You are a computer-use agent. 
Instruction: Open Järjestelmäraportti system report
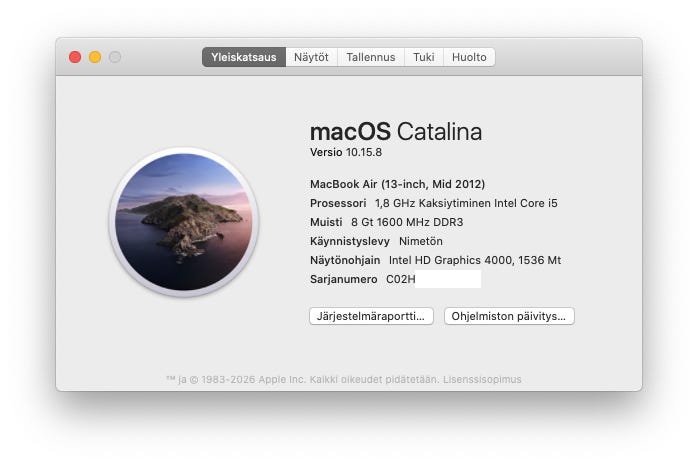click(371, 316)
